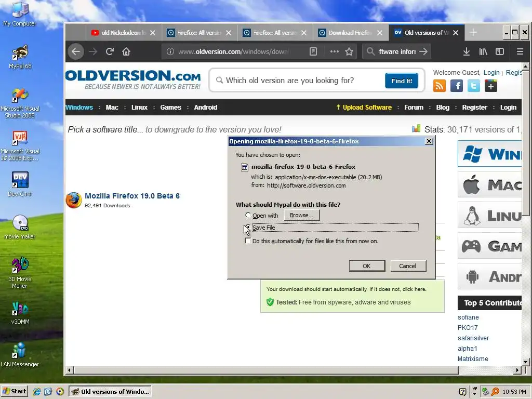Click the Firefox logo beside Mozilla Firefox 19.0

pyautogui.click(x=74, y=200)
